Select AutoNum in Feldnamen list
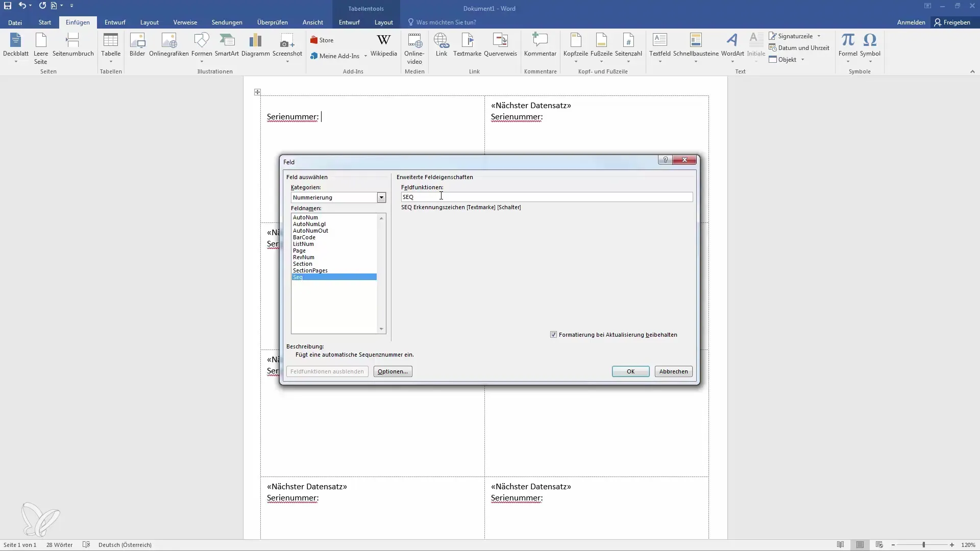This screenshot has width=980, height=551. tap(334, 217)
